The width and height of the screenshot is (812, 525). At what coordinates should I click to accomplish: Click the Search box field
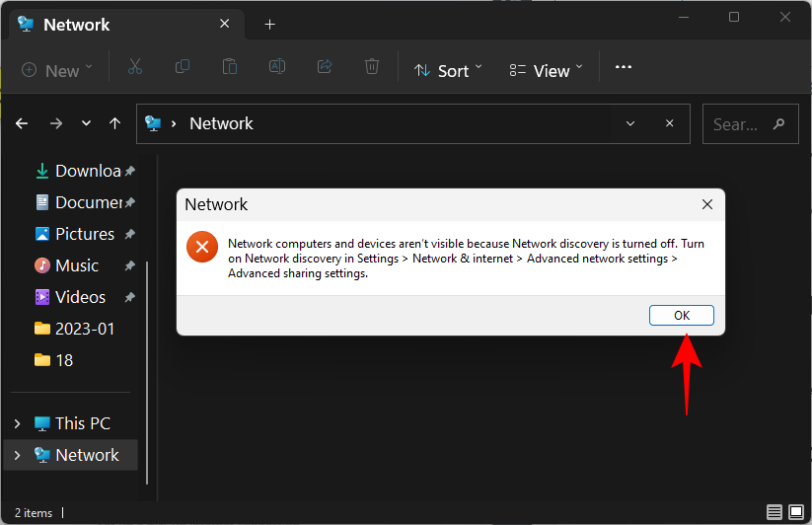pyautogui.click(x=740, y=124)
